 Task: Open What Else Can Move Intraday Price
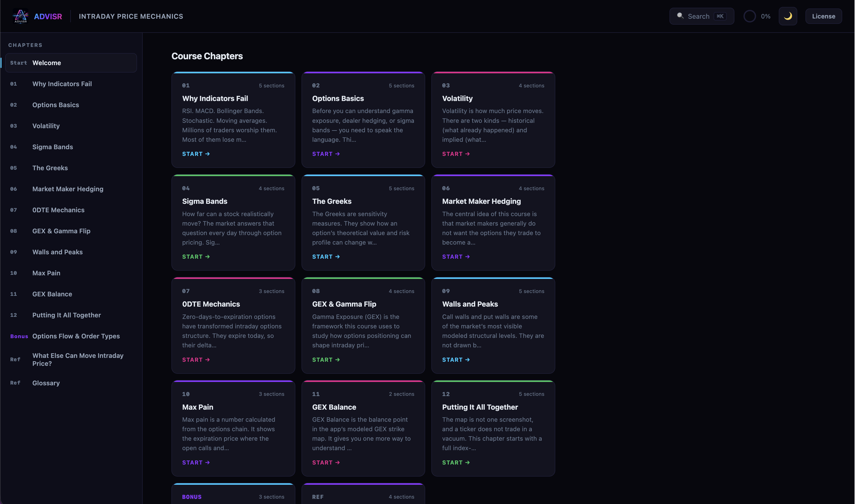point(71,360)
